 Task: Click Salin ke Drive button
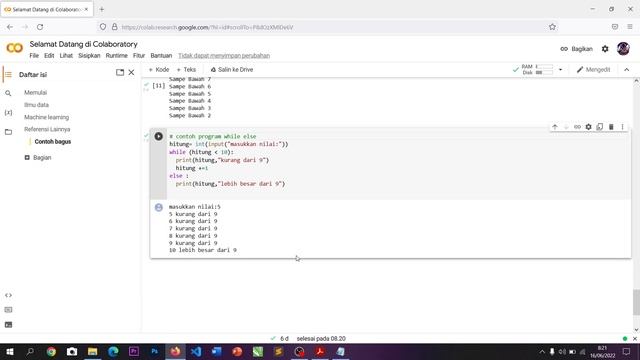(231, 70)
